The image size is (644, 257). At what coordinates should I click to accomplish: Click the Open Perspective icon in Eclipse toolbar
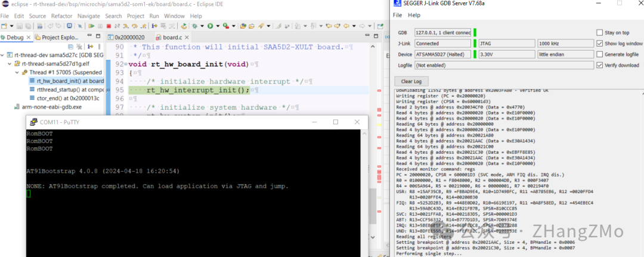click(x=380, y=26)
